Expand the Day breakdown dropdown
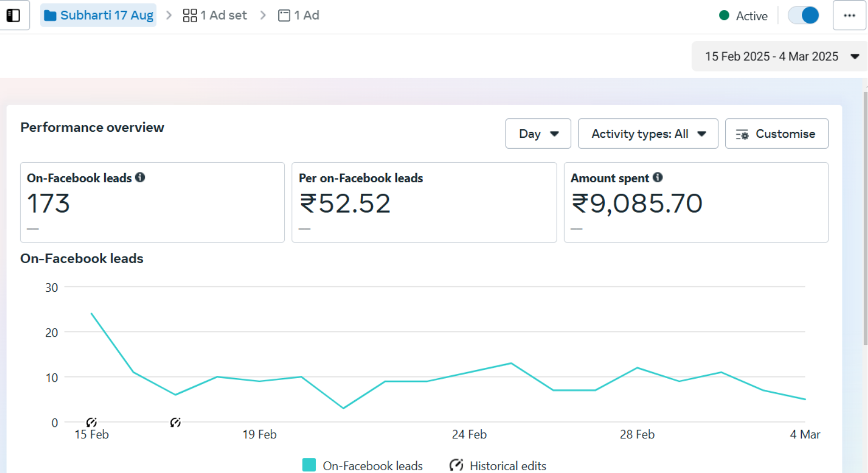The image size is (868, 473). click(538, 133)
